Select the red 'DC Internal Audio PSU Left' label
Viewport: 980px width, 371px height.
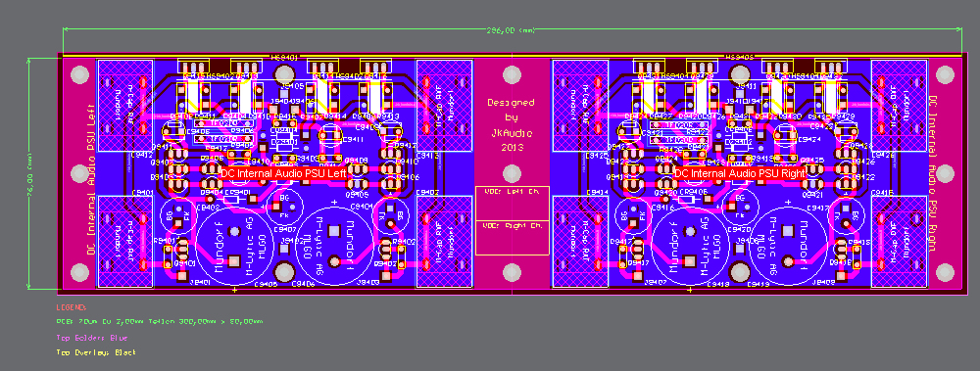coord(283,173)
